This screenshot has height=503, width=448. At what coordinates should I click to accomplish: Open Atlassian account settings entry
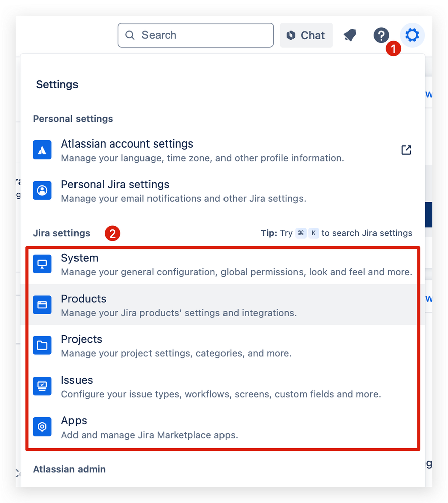click(222, 150)
